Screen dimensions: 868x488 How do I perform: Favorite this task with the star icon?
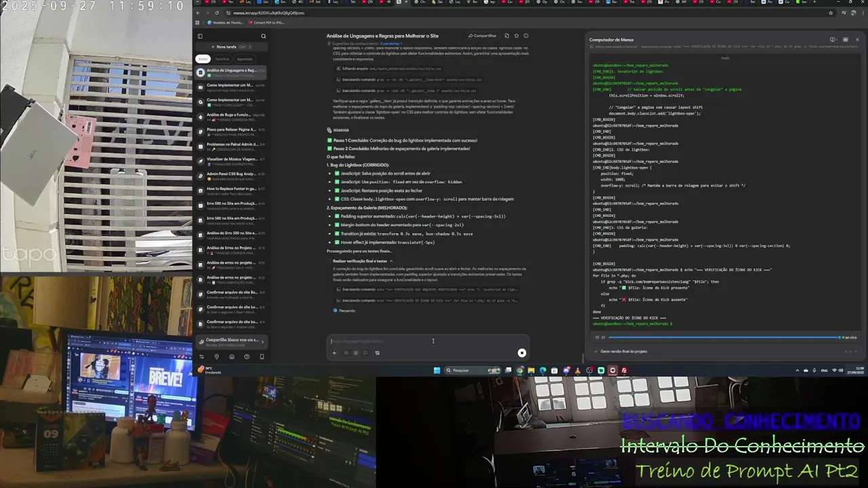pos(516,36)
